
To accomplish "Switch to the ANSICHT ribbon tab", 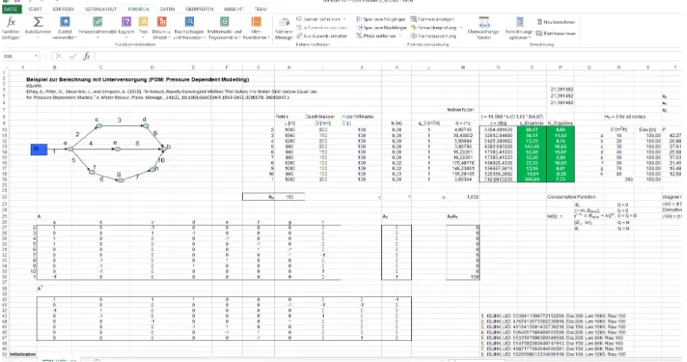I will (234, 9).
